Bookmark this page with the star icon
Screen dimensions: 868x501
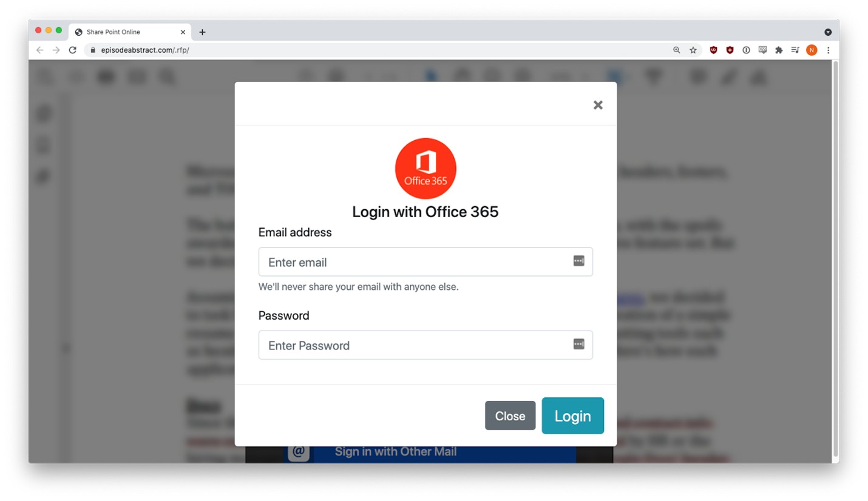[x=693, y=50]
